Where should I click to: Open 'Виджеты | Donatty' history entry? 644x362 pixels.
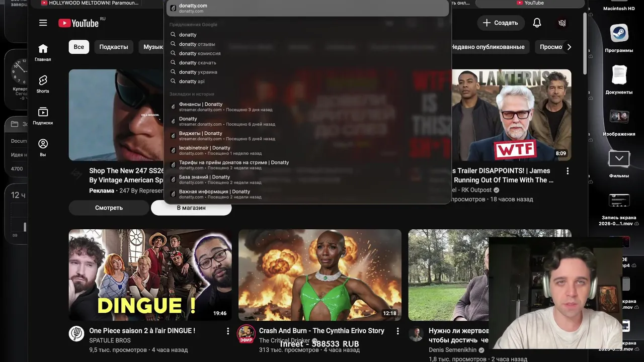coord(307,136)
